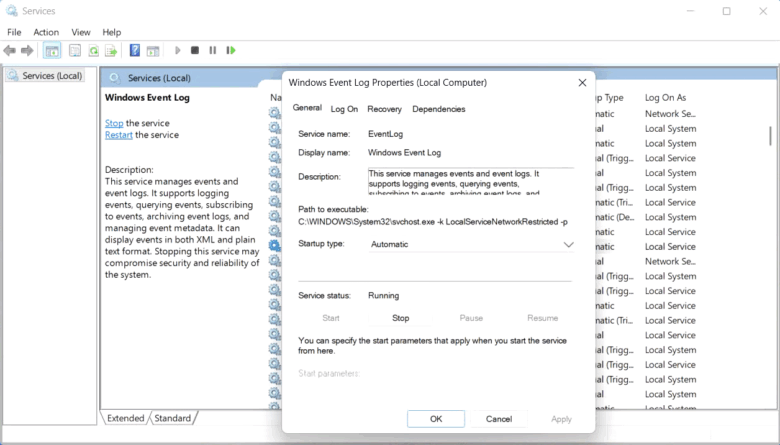This screenshot has height=445, width=780.
Task: Switch to the Recovery tab
Action: click(384, 109)
